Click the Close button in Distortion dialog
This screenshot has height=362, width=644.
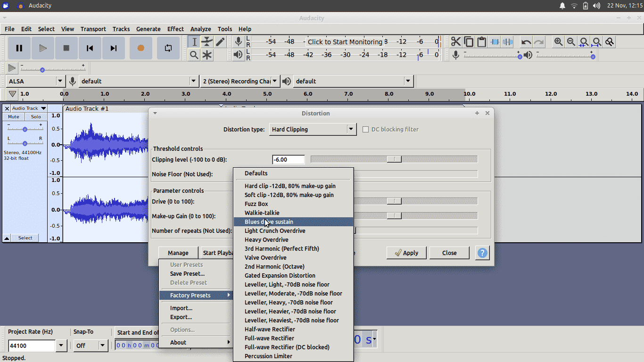point(449,253)
